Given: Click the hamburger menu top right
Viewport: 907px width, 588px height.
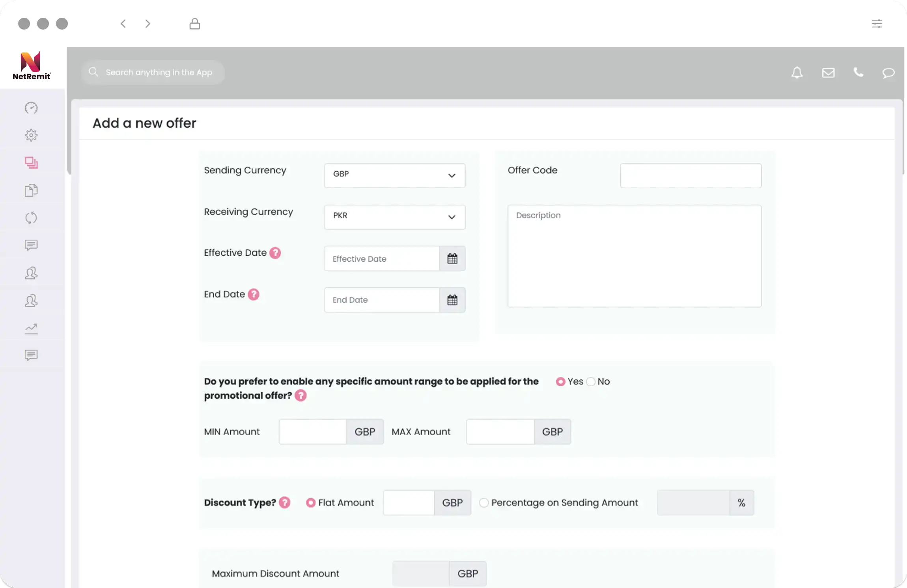Looking at the screenshot, I should [877, 24].
